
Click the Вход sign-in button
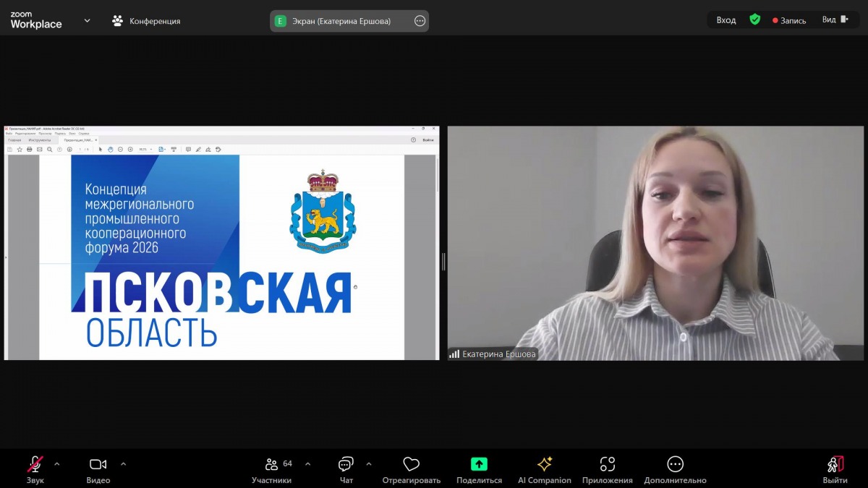point(726,20)
